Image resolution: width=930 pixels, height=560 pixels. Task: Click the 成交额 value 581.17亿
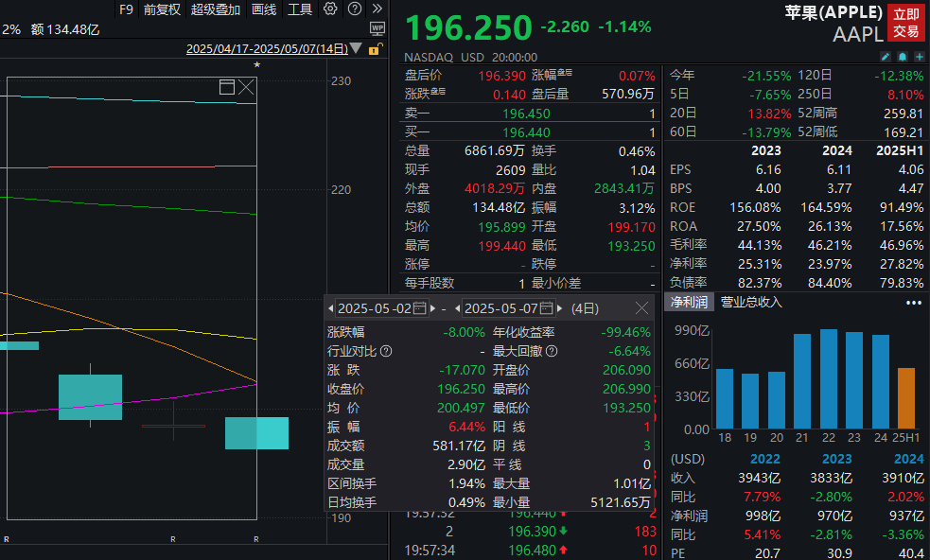tap(457, 446)
